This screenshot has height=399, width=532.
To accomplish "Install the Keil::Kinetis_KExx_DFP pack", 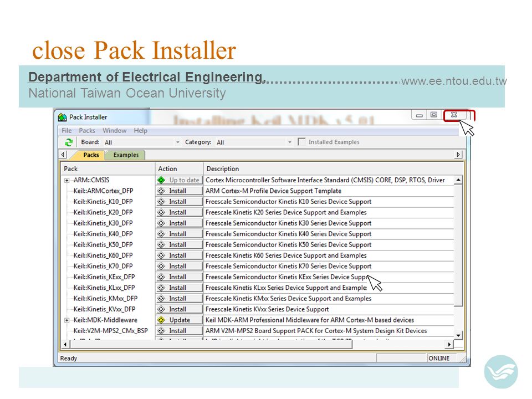I will (x=180, y=277).
